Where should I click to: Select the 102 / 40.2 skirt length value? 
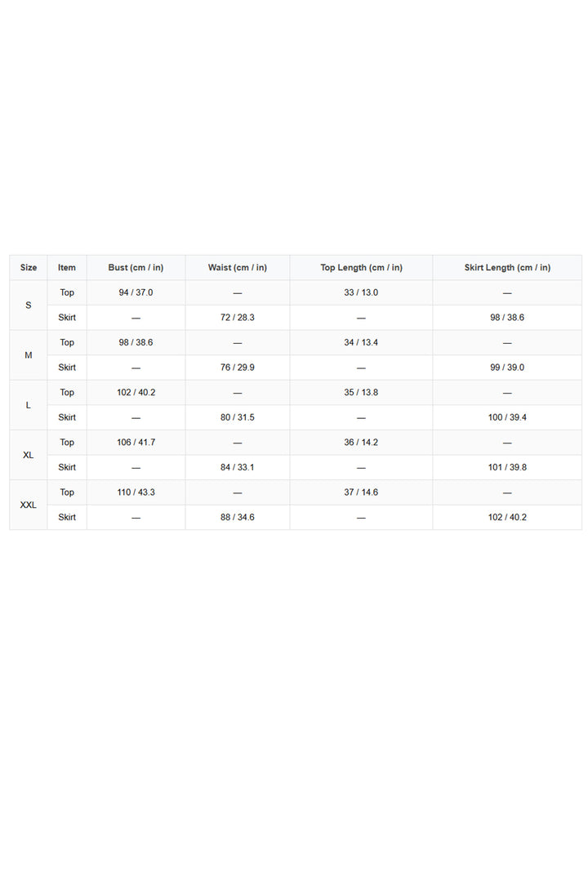(507, 517)
